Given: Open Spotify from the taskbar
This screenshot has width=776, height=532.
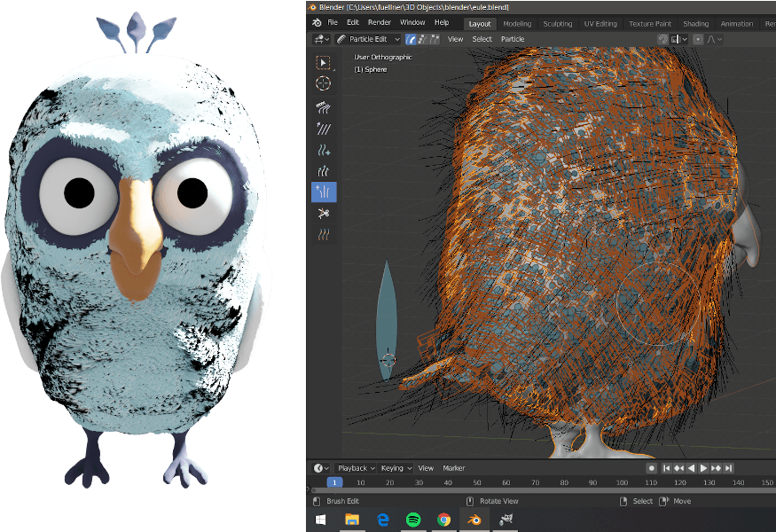Looking at the screenshot, I should 413,518.
